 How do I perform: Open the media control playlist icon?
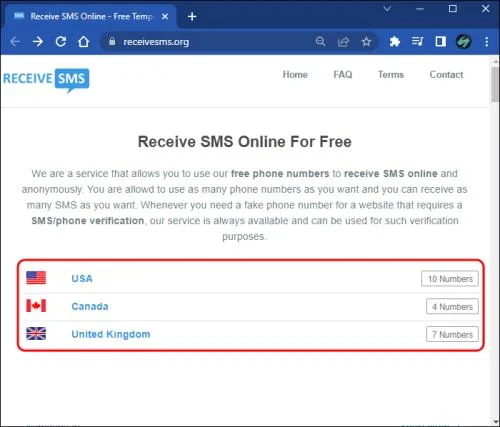417,42
